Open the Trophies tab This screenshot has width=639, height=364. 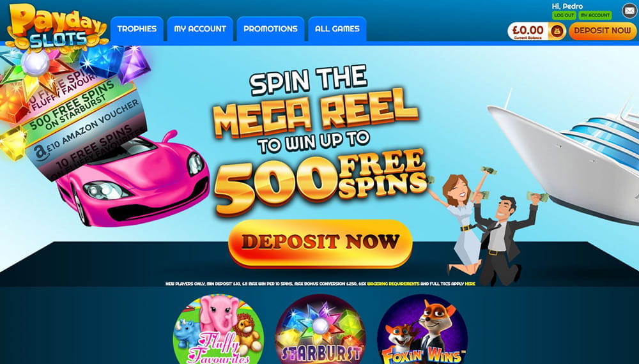coord(137,29)
